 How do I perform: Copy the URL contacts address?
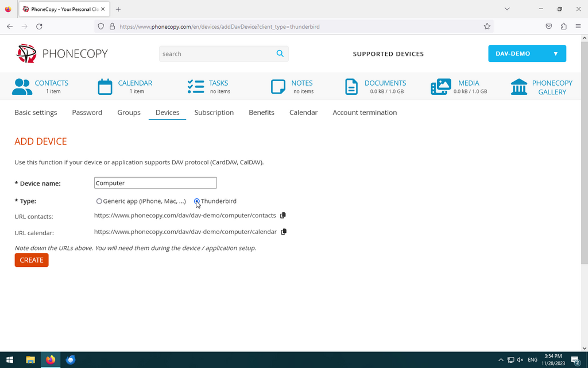(283, 216)
